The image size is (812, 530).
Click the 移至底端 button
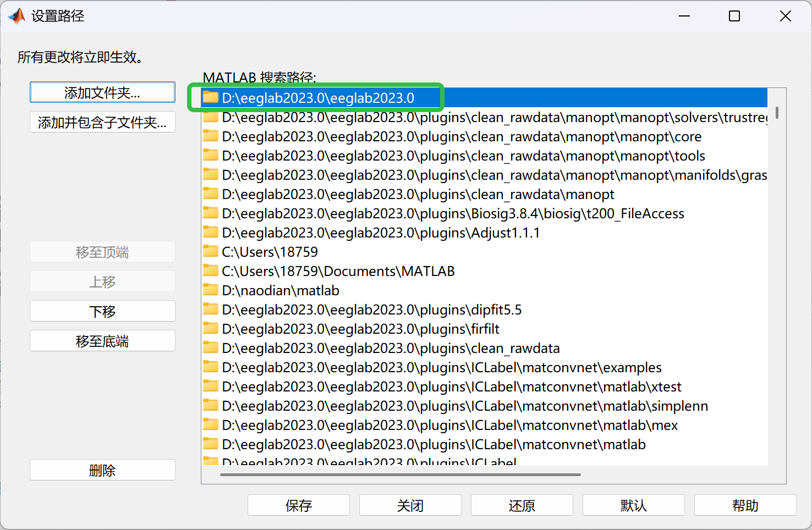[102, 341]
